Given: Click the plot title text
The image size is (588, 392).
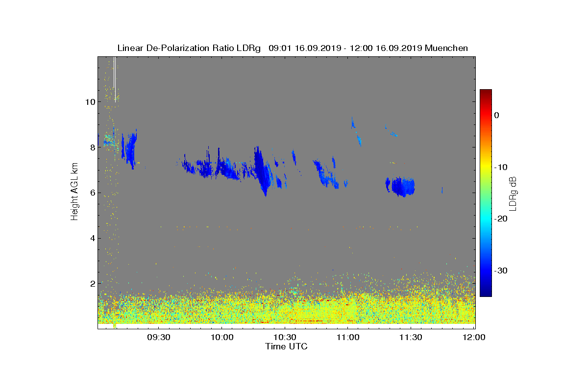Looking at the screenshot, I should click(x=293, y=48).
